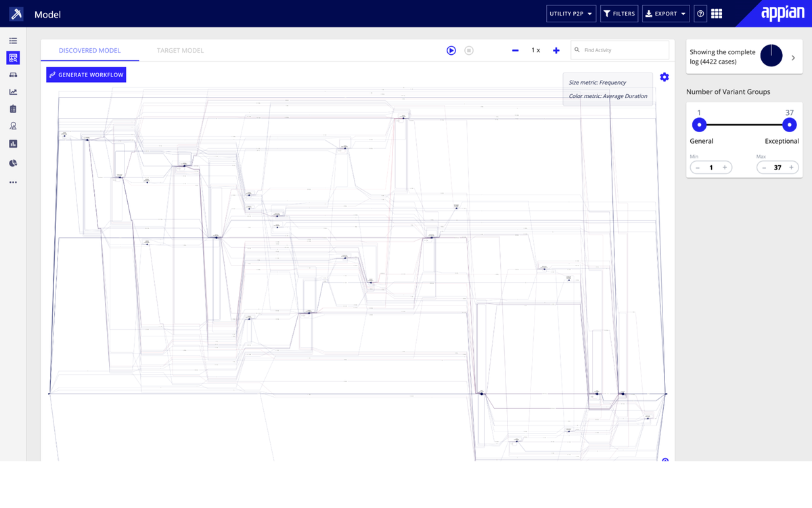Switch to the Target Model tab
This screenshot has width=812, height=508.
coord(180,51)
